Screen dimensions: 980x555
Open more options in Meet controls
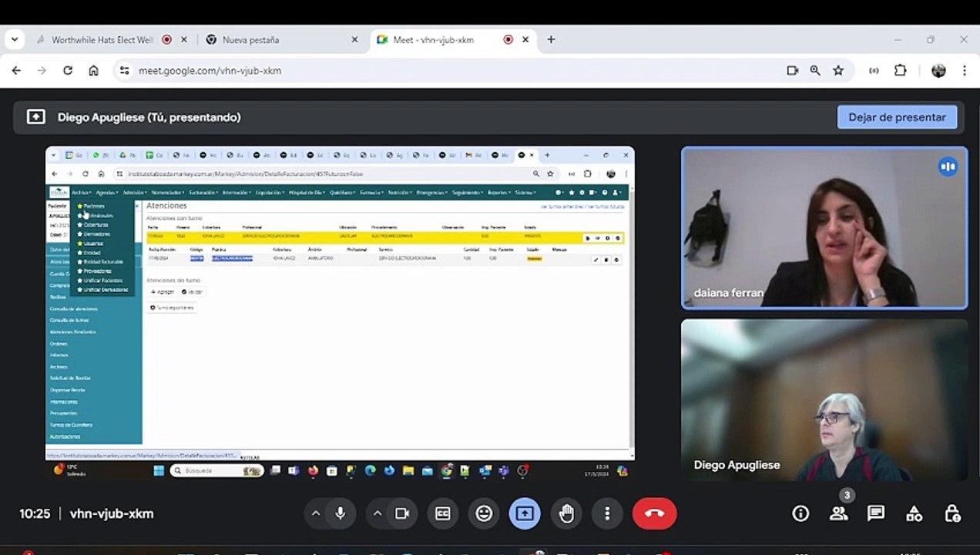(607, 513)
